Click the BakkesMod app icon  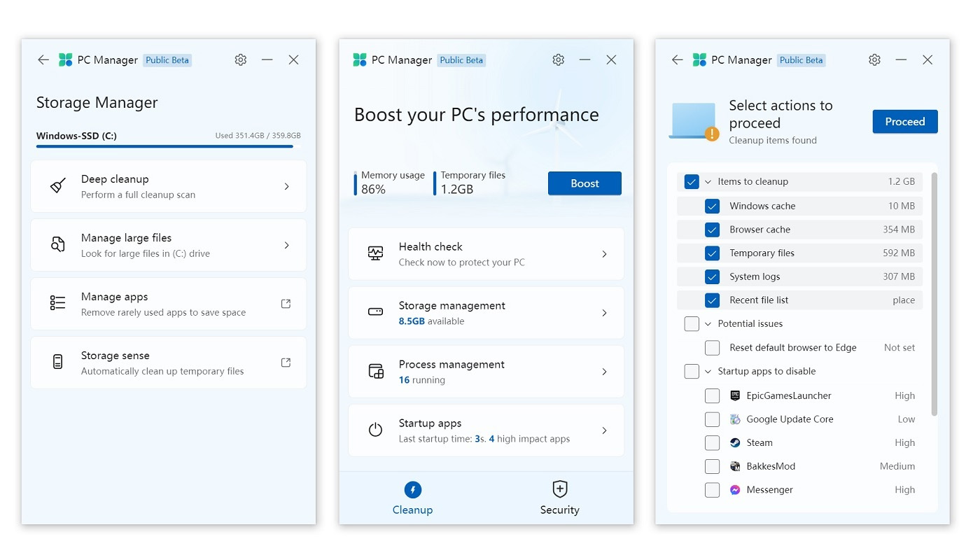click(735, 466)
